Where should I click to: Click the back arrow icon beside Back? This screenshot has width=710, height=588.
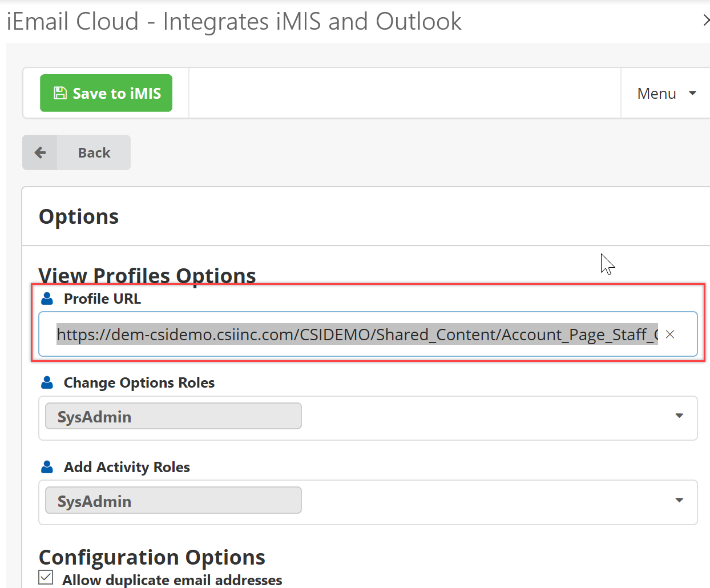(39, 152)
